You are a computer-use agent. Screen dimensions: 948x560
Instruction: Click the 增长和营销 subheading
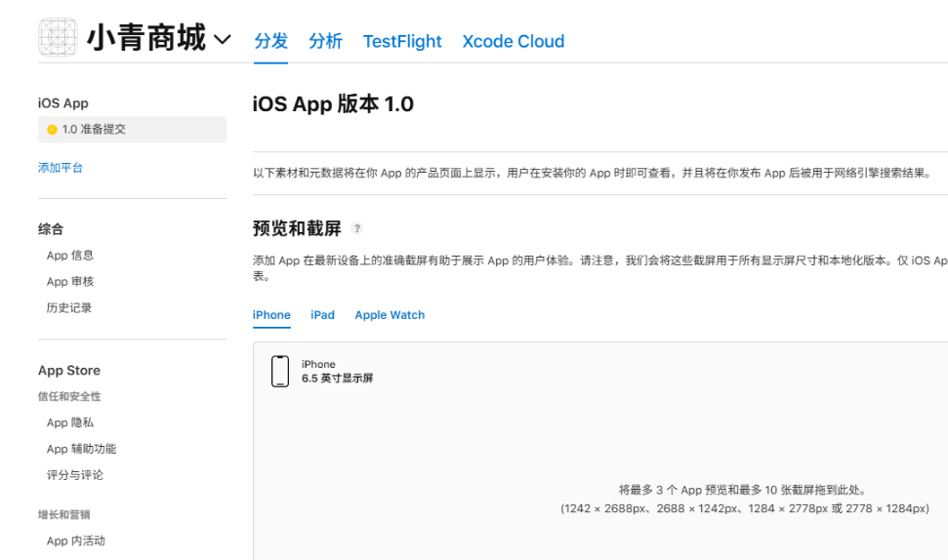(x=64, y=515)
